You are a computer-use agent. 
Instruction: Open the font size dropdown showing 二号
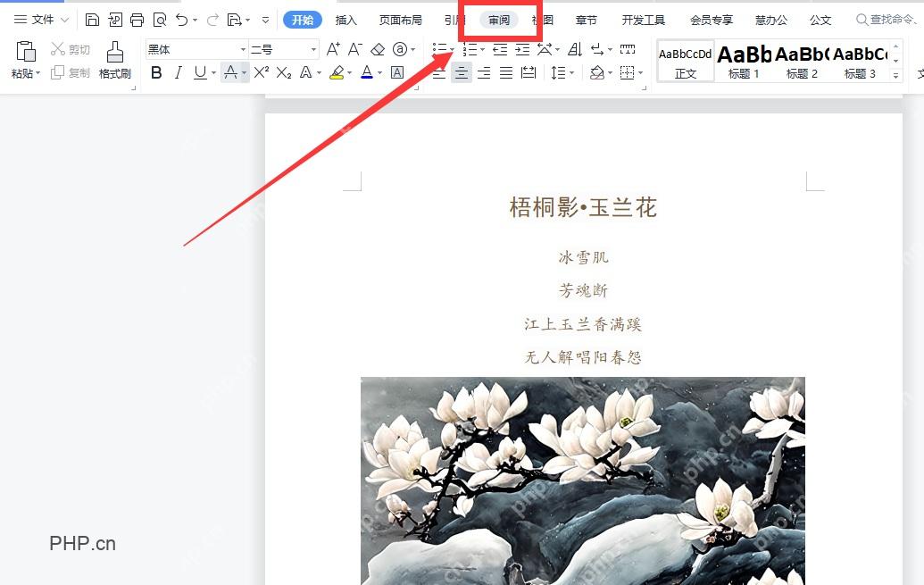point(313,49)
